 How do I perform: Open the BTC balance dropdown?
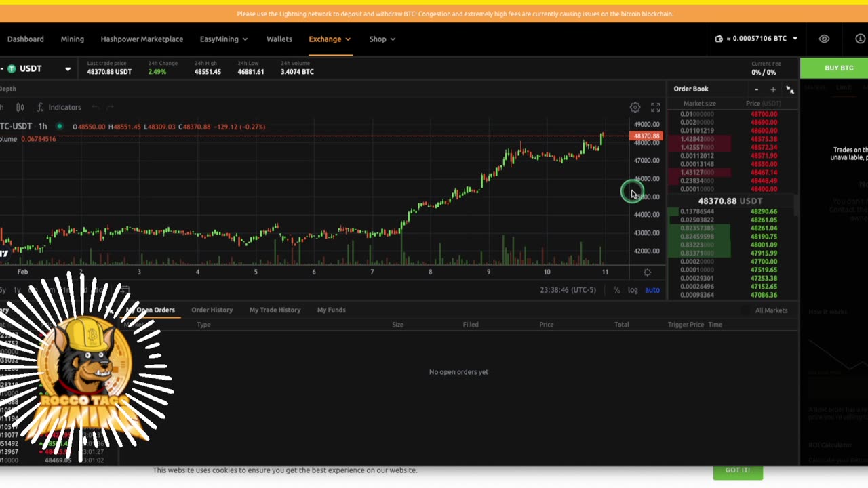point(795,39)
